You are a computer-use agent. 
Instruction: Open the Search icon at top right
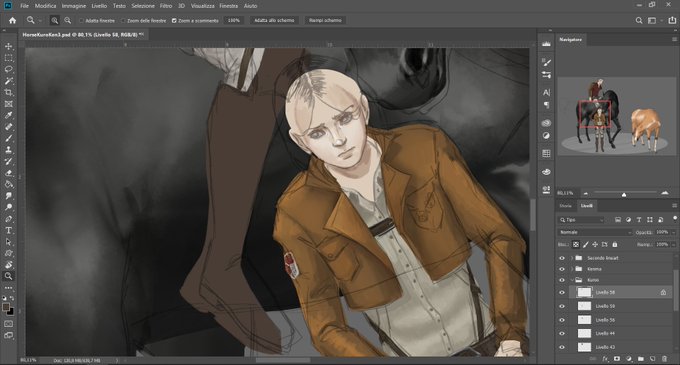click(639, 20)
